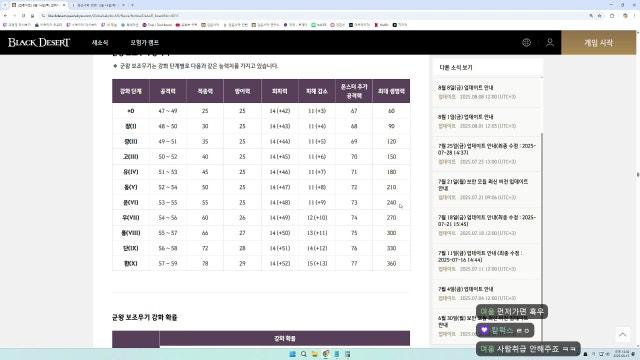
Task: Open the globe language selector icon
Action: 526,42
